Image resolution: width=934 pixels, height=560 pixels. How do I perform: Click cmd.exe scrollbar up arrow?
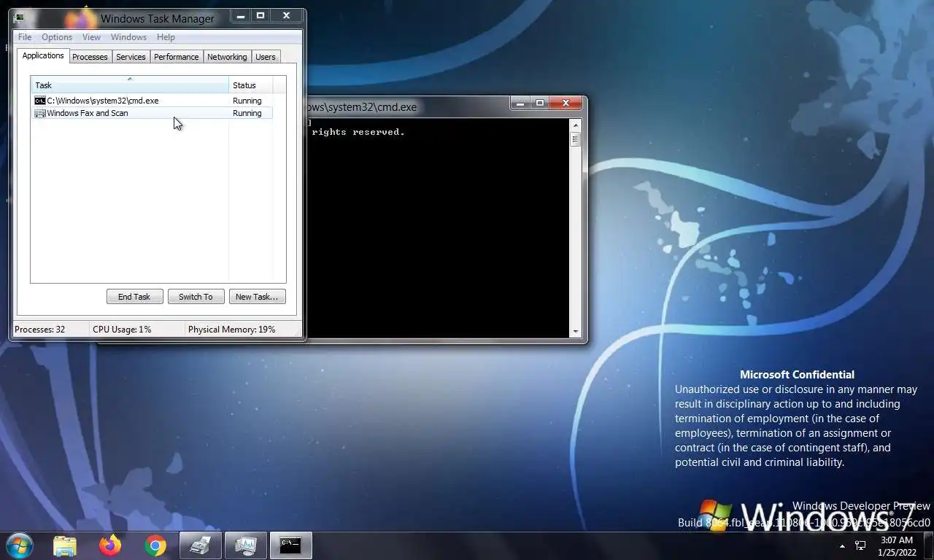click(x=575, y=125)
